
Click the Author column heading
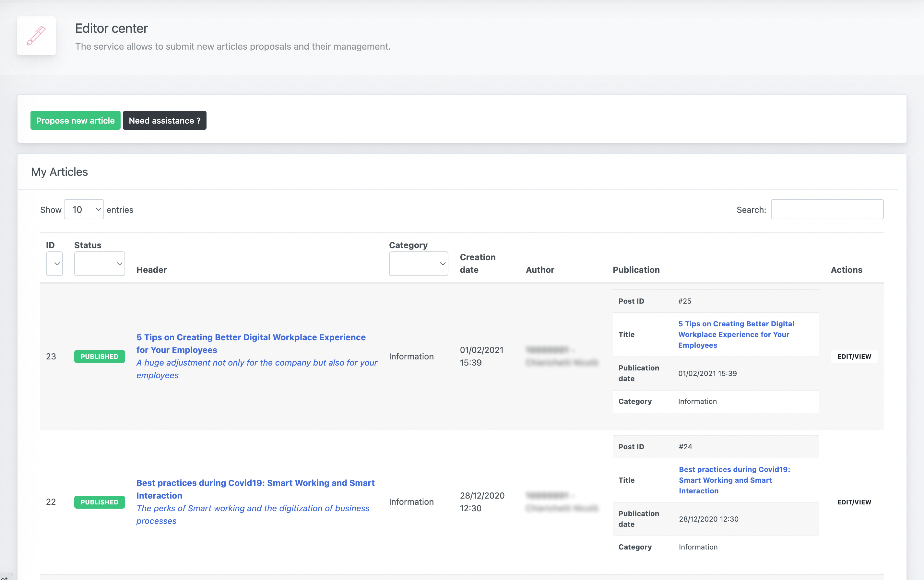[540, 270]
